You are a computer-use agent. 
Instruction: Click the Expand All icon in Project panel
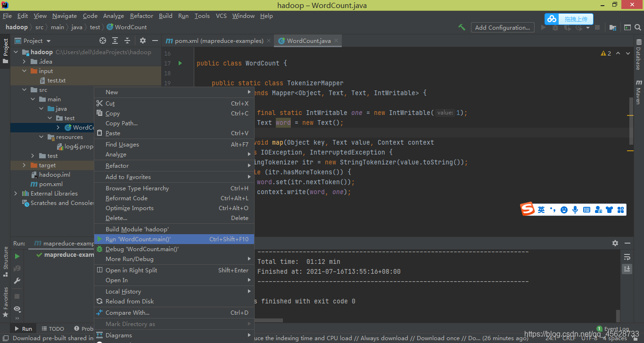tap(116, 41)
